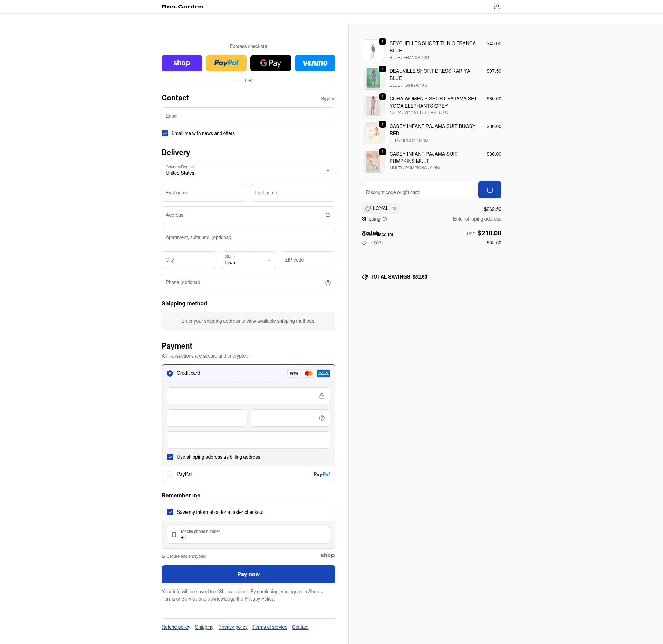This screenshot has width=663, height=644.
Task: Click the Seychelles tunic product thumbnail
Action: [x=373, y=51]
